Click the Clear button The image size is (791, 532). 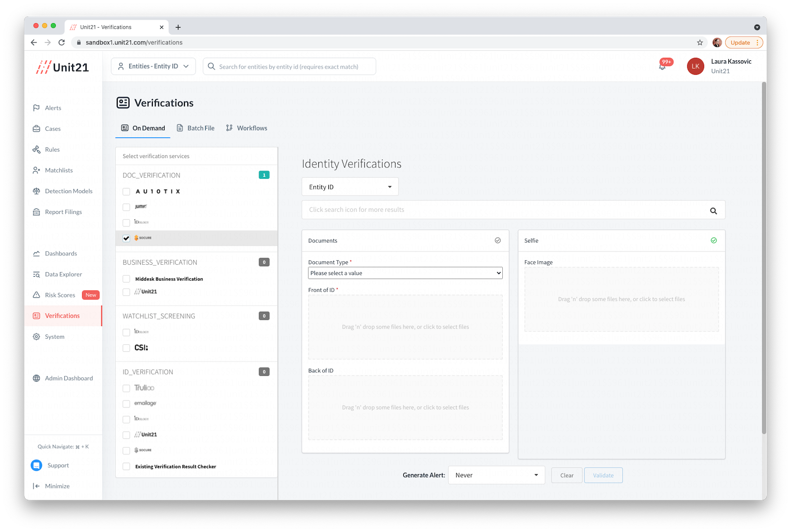coord(567,475)
